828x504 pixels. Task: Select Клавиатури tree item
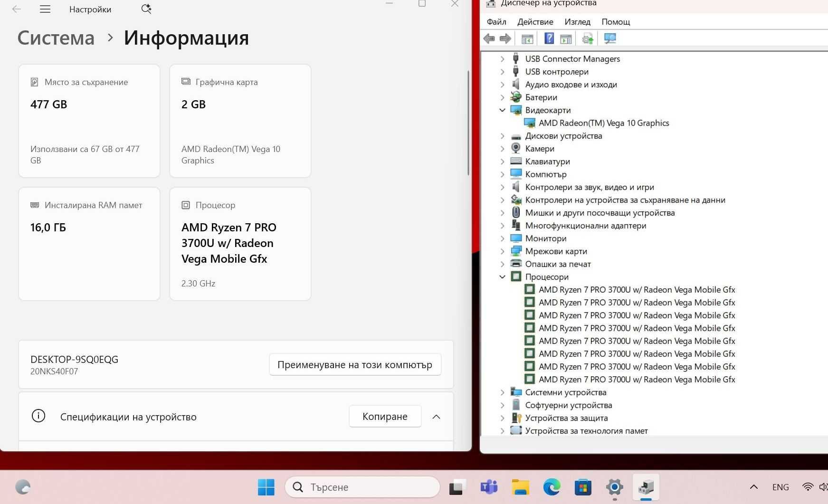[x=547, y=162]
